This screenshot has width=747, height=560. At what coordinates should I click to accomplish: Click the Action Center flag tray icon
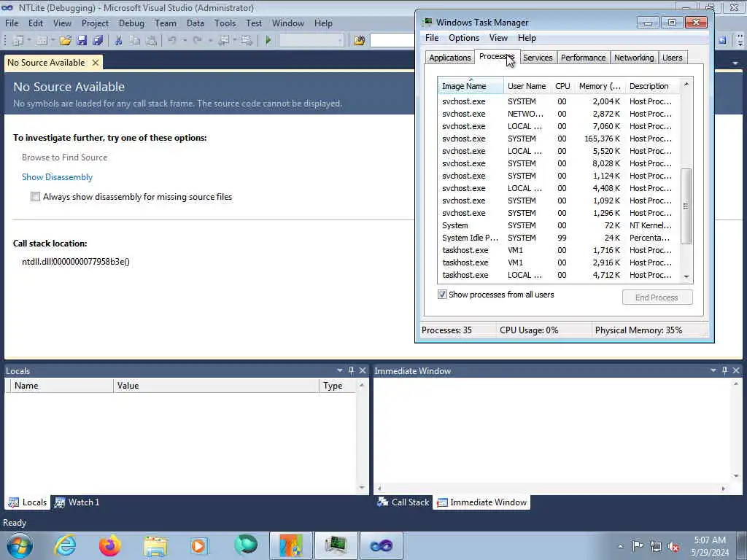point(638,546)
